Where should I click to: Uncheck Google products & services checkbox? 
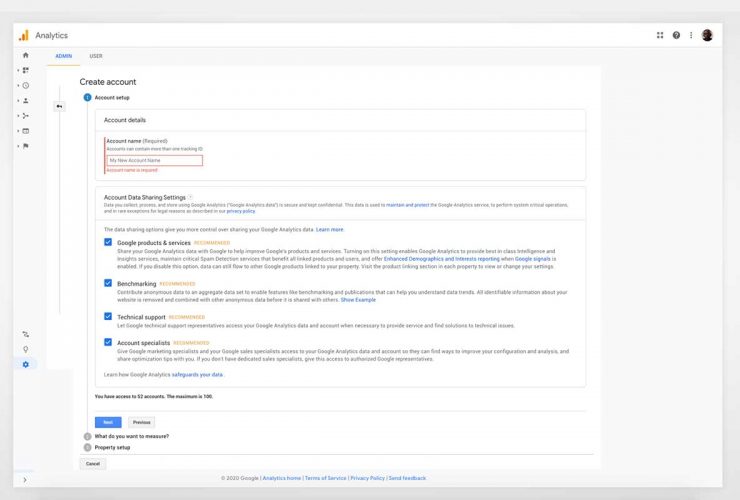click(x=108, y=242)
